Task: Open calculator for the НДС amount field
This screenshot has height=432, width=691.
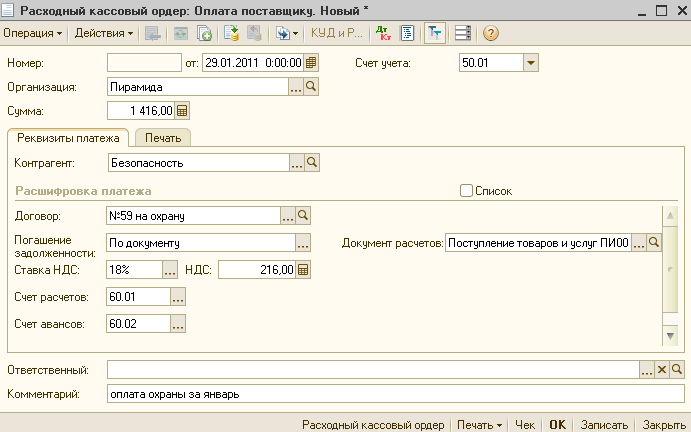Action: 303,269
